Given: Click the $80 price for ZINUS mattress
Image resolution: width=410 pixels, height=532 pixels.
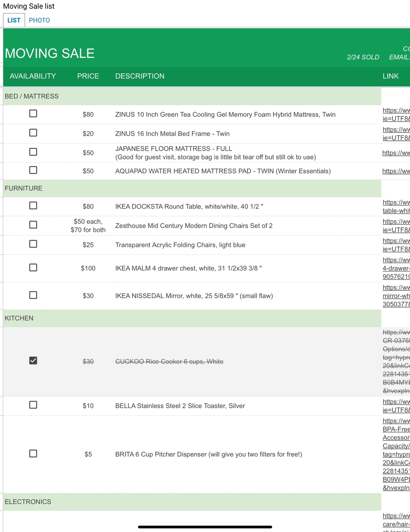Looking at the screenshot, I should point(88,115).
